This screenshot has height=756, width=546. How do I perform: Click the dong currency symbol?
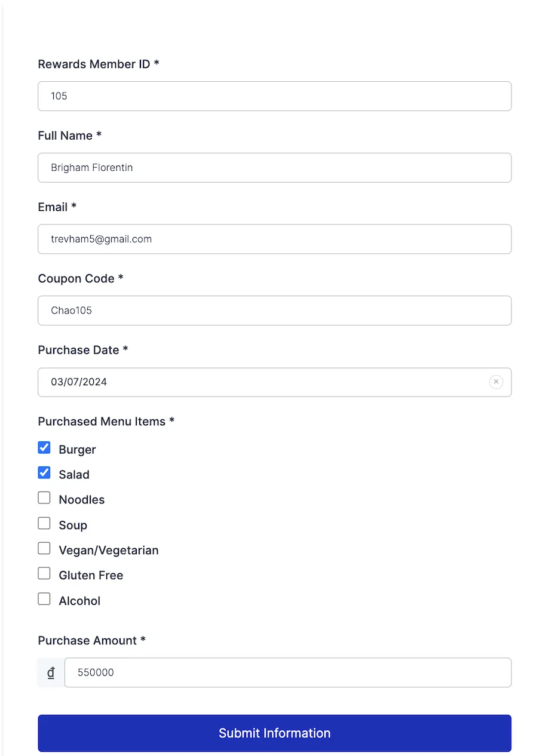click(x=51, y=672)
